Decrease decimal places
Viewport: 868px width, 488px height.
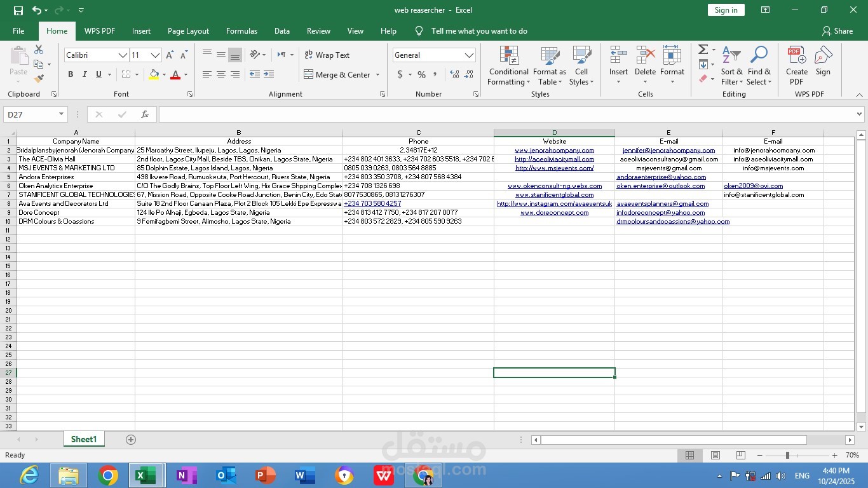point(469,74)
